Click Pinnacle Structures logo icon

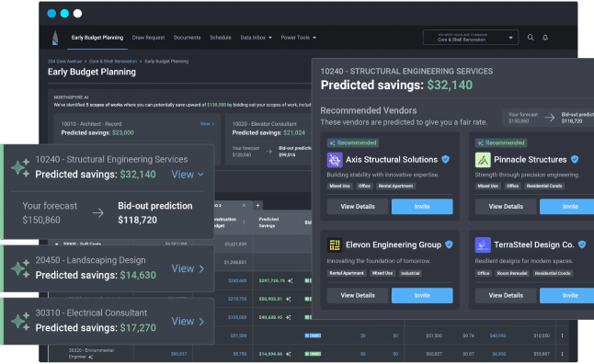[x=483, y=160]
